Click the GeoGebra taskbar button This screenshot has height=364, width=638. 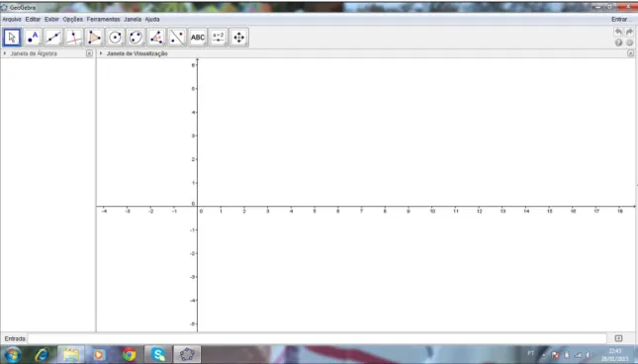coord(187,355)
